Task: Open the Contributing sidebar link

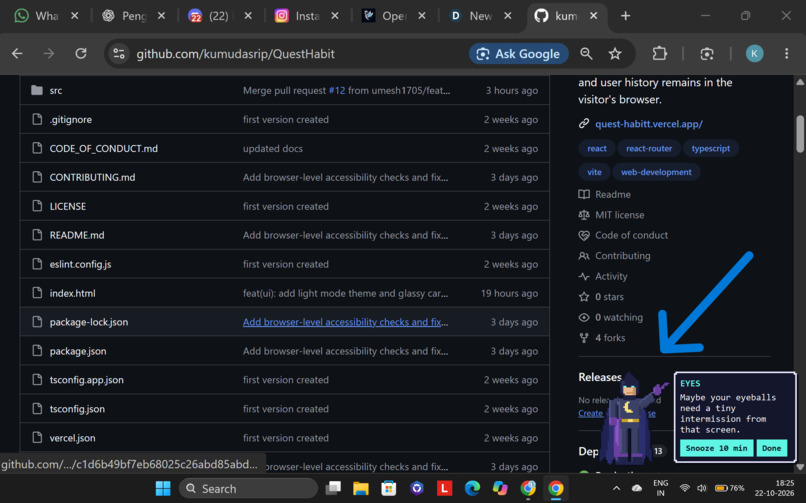Action: [x=614, y=256]
